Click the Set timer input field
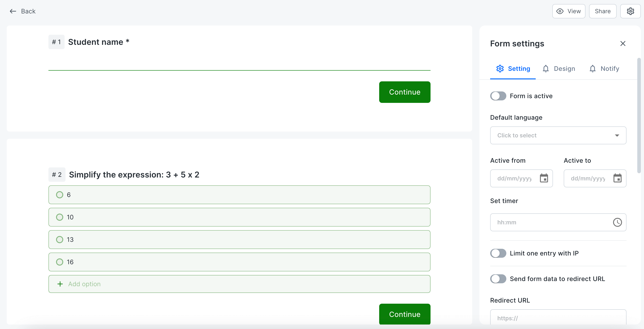The image size is (644, 329). point(558,222)
